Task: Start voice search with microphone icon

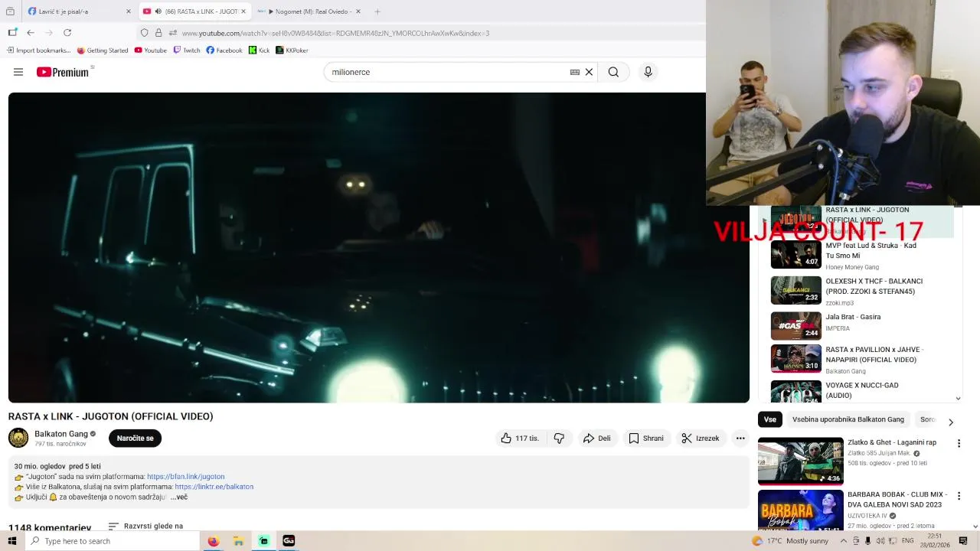Action: tap(648, 72)
